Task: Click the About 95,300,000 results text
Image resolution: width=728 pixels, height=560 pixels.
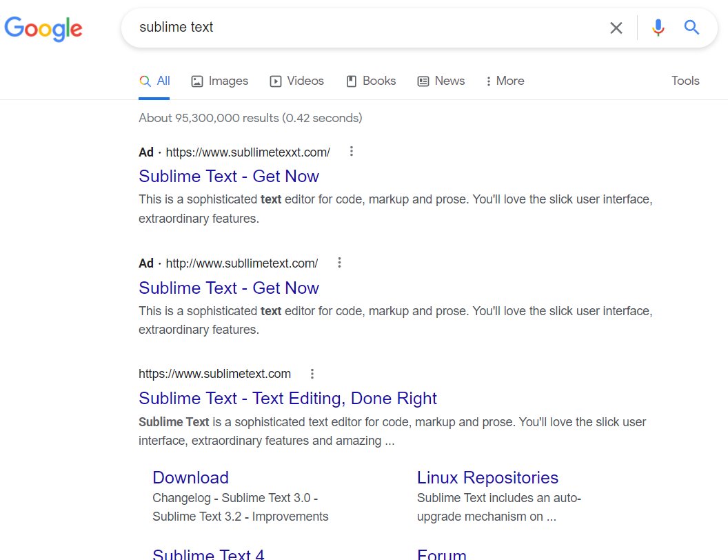Action: (250, 118)
